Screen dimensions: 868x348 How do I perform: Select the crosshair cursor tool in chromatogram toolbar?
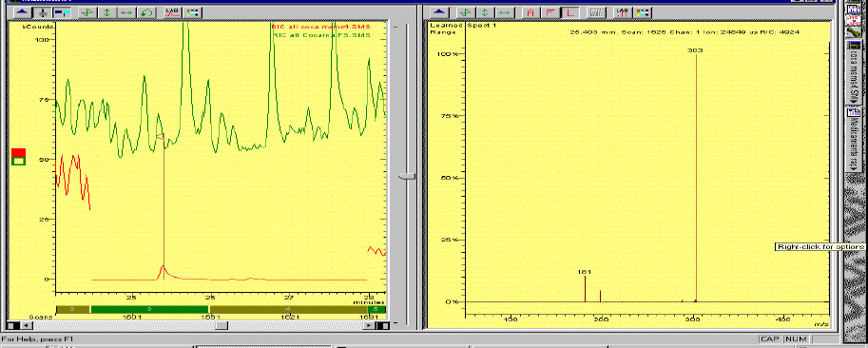[x=43, y=11]
